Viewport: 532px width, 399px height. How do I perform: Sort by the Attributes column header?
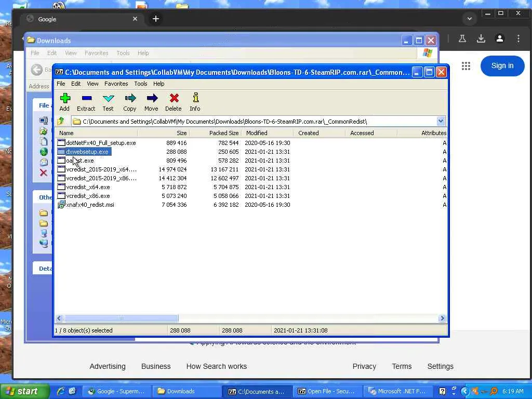[x=422, y=133]
